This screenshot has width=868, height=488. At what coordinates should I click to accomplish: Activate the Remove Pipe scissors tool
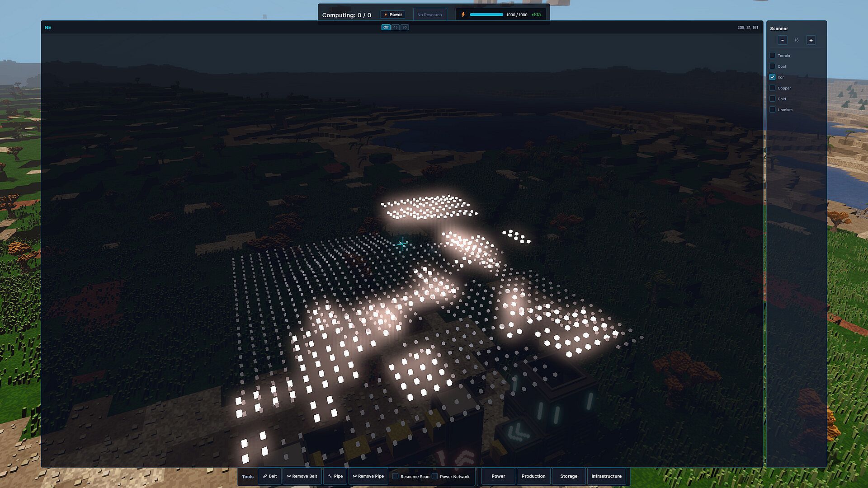tap(368, 476)
